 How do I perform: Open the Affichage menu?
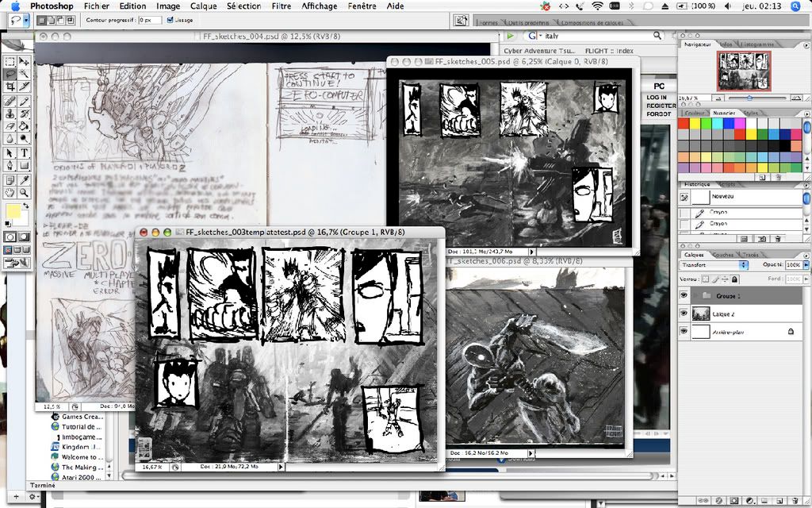click(x=319, y=6)
